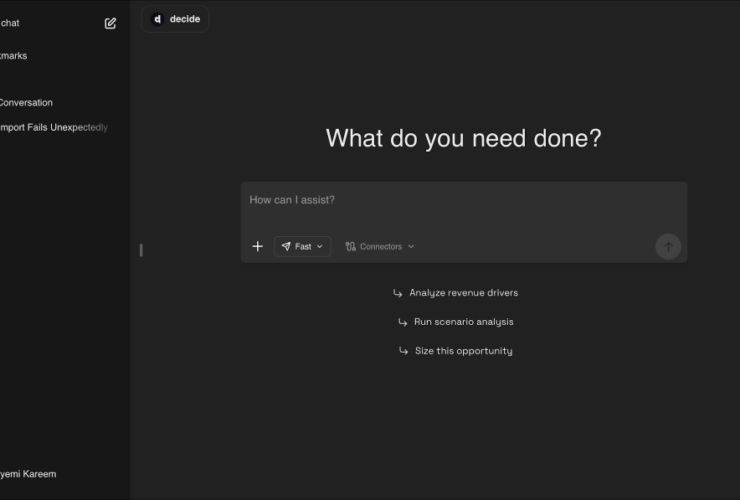Click the Connectors plug icon
The width and height of the screenshot is (740, 500).
click(x=350, y=246)
